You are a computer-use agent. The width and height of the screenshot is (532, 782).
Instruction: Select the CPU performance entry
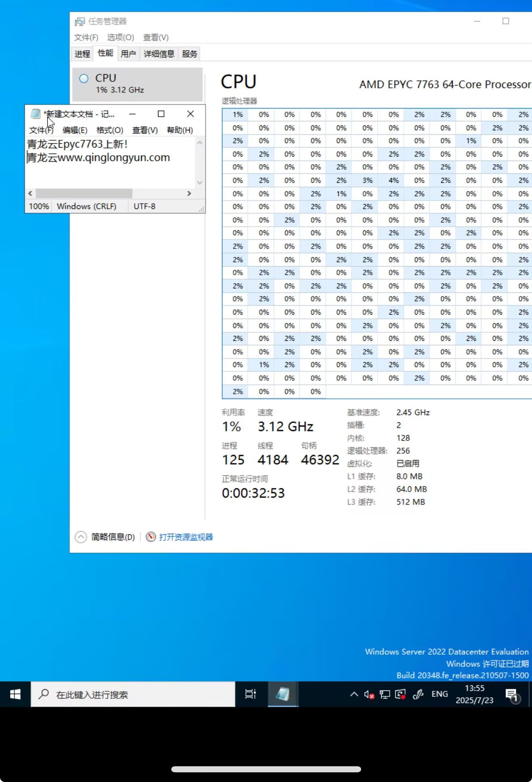pyautogui.click(x=137, y=83)
